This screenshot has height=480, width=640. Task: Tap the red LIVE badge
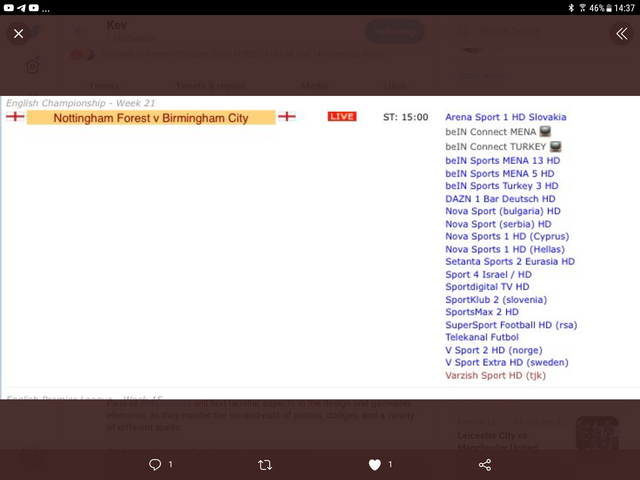click(342, 117)
